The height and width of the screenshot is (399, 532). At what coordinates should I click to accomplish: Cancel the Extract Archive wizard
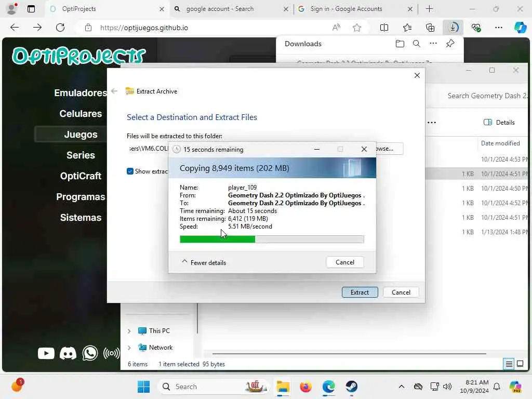(x=401, y=292)
